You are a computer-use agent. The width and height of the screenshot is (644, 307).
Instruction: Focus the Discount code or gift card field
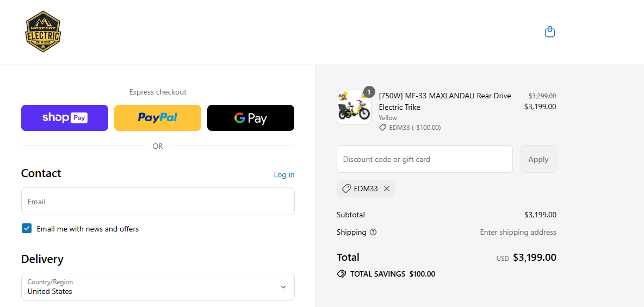click(425, 159)
